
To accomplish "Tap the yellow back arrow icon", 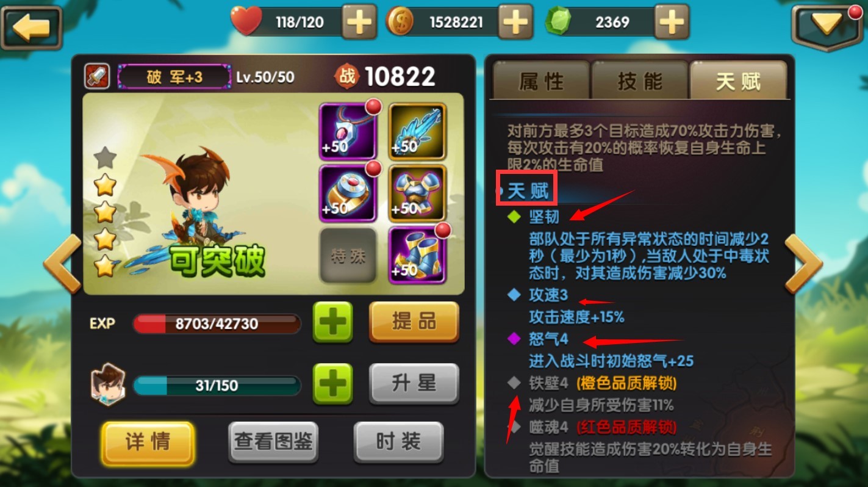I will point(32,27).
